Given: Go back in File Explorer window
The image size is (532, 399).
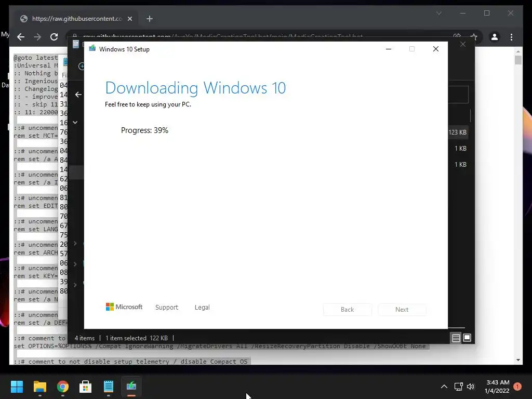Looking at the screenshot, I should [x=78, y=95].
